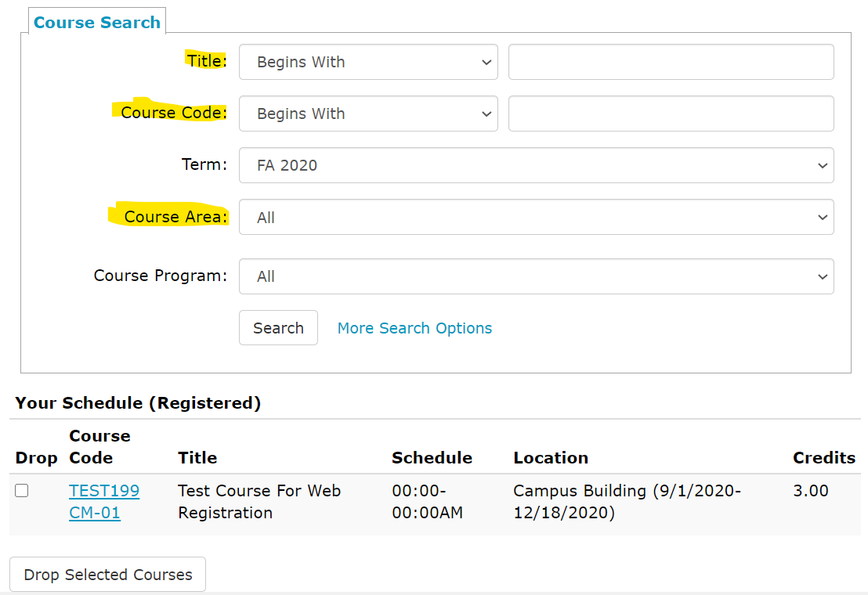Click the Credits column header
Image resolution: width=868 pixels, height=595 pixels.
824,458
